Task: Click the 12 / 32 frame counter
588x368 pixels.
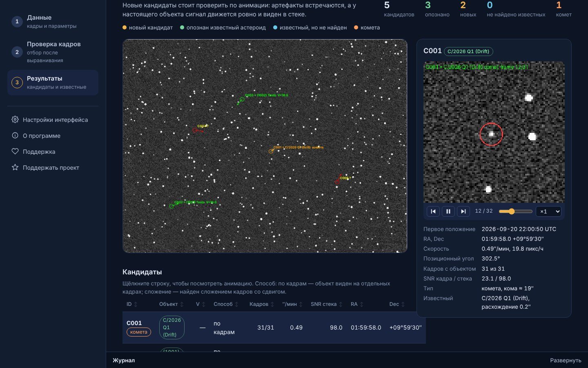Action: tap(484, 211)
